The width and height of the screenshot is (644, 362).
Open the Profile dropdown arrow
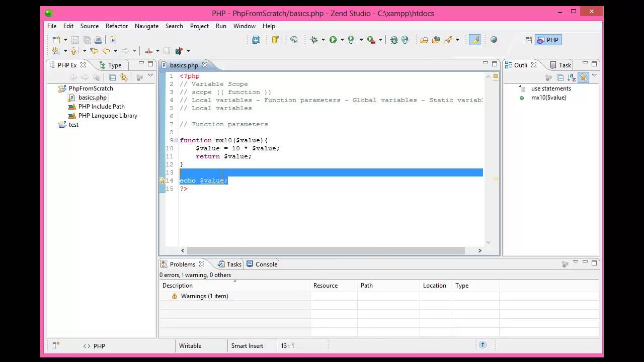point(361,40)
